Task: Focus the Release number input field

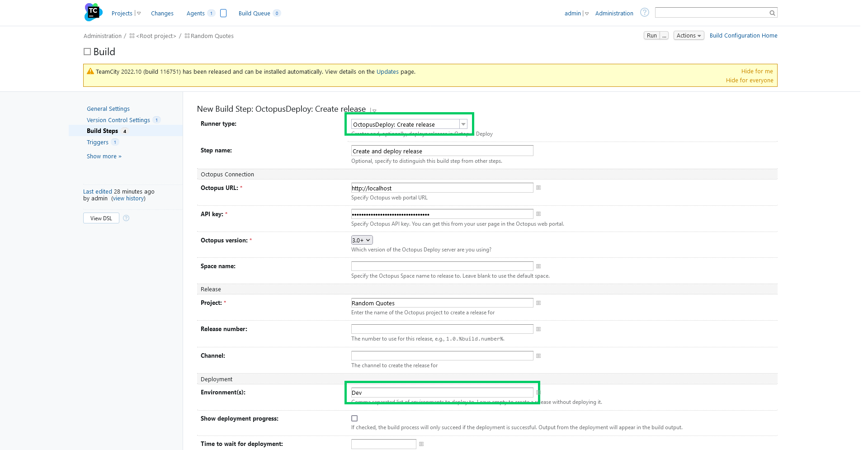Action: pos(442,329)
